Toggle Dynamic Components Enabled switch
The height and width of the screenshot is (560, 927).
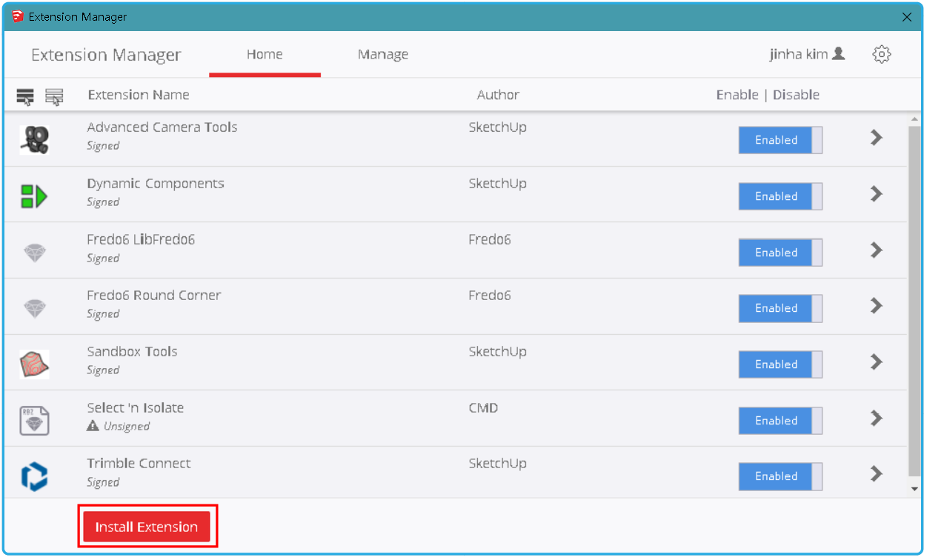click(780, 196)
